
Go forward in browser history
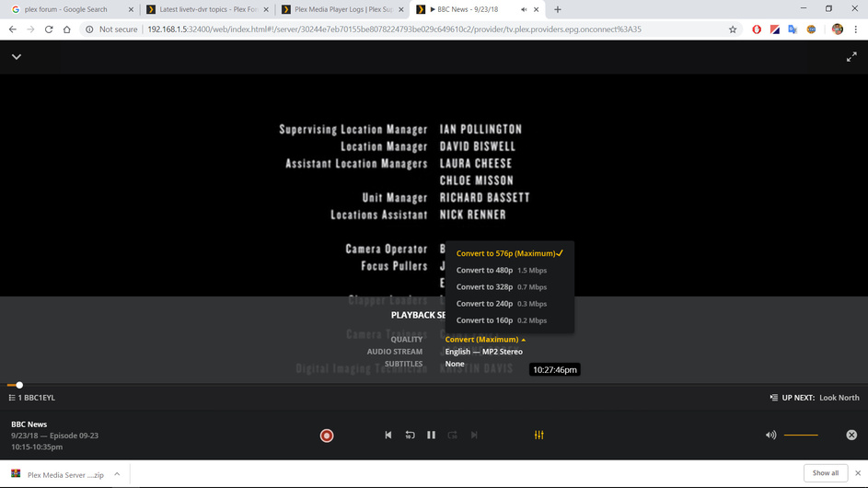[x=31, y=29]
